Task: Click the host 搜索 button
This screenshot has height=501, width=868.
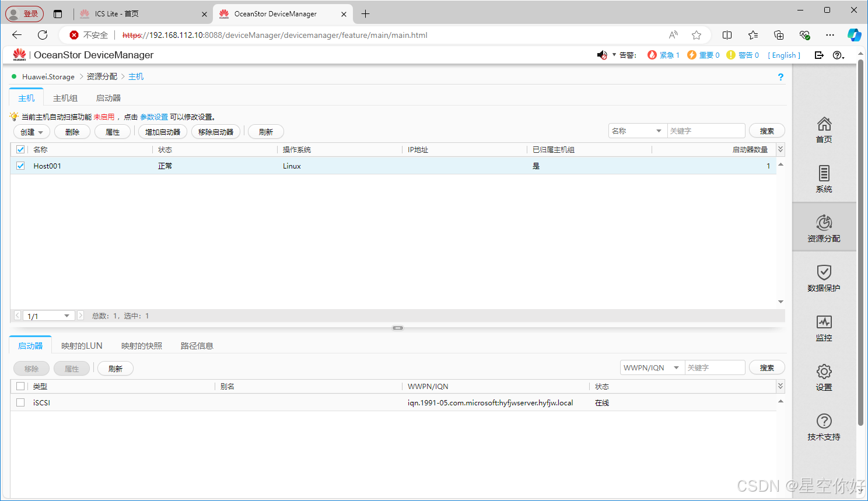Action: point(767,131)
